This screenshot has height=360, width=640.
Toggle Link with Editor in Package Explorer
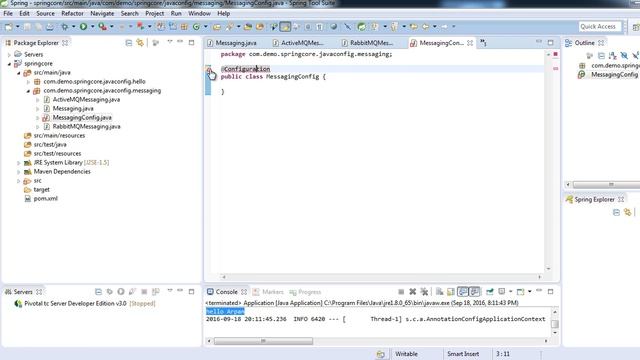(x=140, y=42)
